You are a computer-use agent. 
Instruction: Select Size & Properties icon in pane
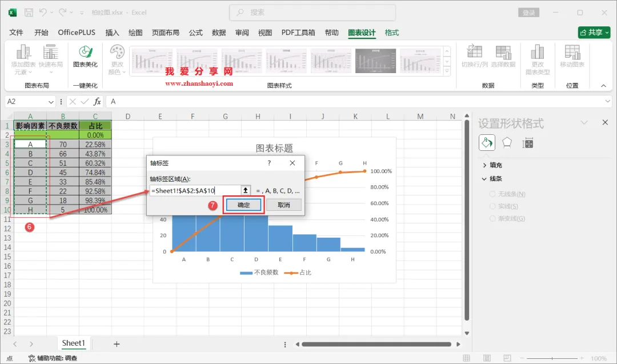(x=527, y=143)
